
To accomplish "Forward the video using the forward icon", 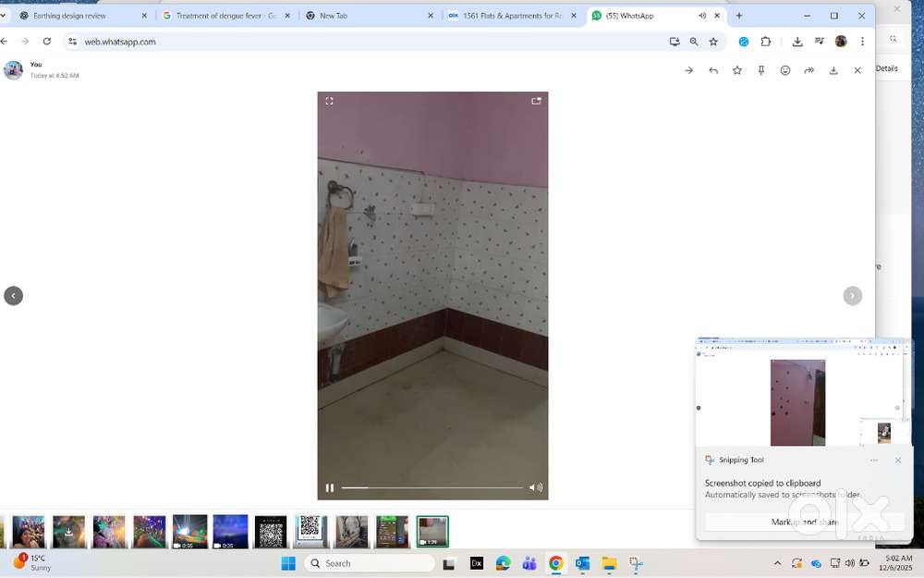I will click(809, 70).
